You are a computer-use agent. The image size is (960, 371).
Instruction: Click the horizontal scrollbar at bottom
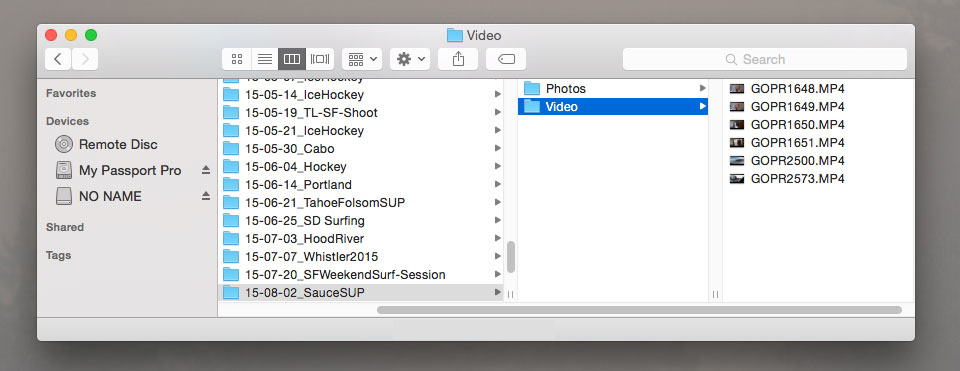639,310
